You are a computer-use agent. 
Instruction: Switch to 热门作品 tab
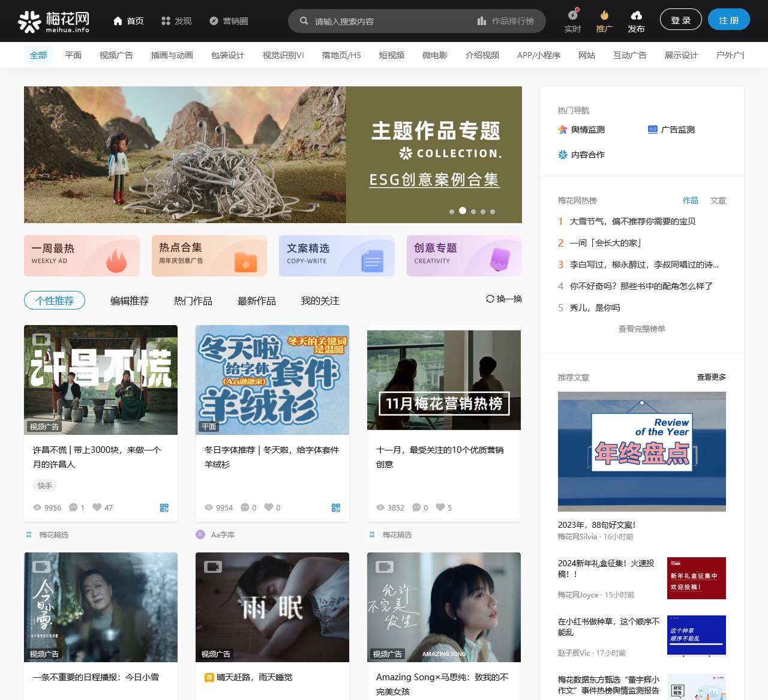(x=193, y=301)
